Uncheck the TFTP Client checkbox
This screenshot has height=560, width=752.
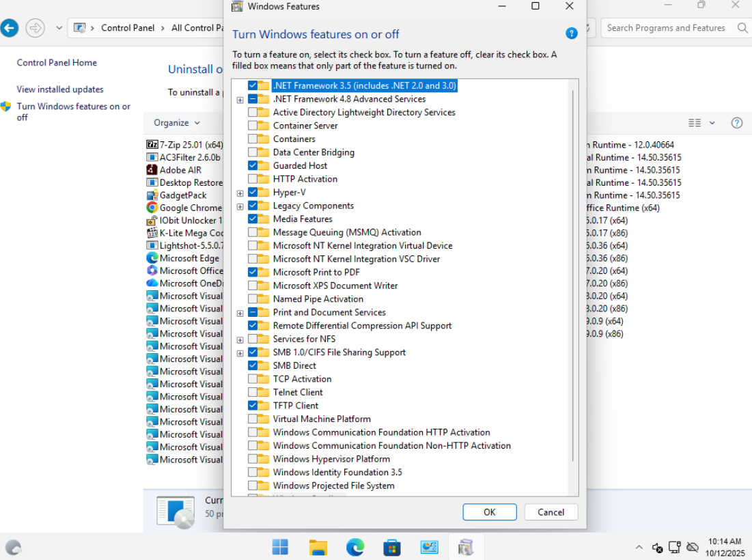[x=252, y=405]
